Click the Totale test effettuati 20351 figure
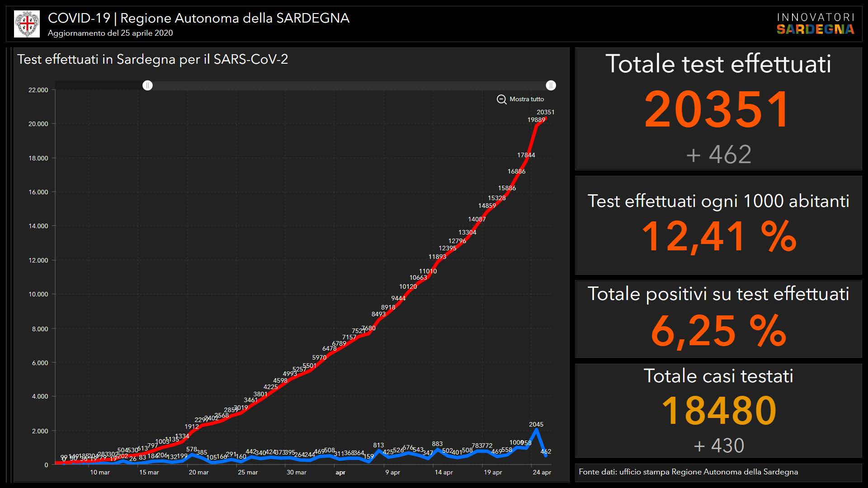868x488 pixels. pyautogui.click(x=717, y=110)
